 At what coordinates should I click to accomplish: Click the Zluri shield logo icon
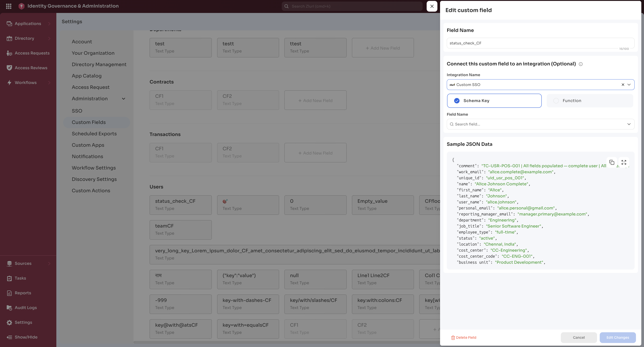[21, 6]
